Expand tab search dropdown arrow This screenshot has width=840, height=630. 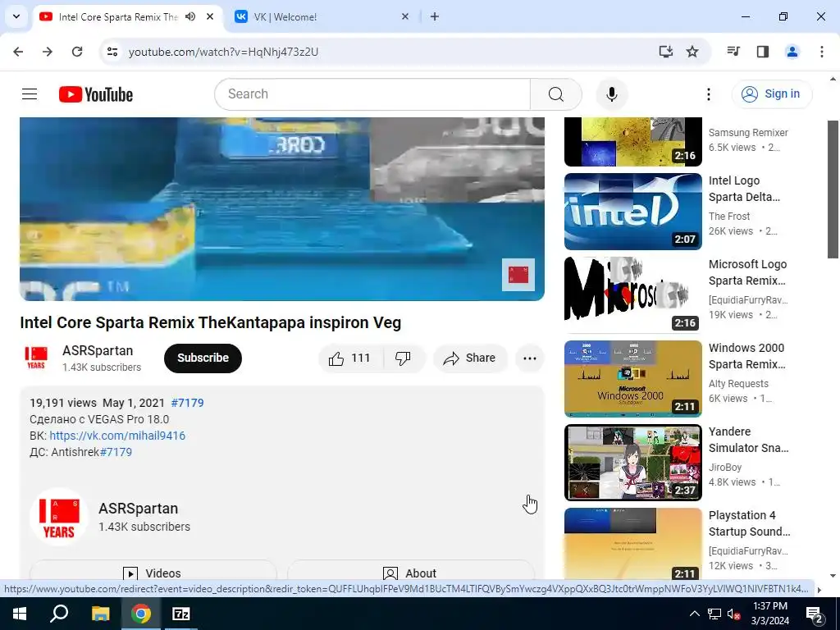pyautogui.click(x=16, y=16)
